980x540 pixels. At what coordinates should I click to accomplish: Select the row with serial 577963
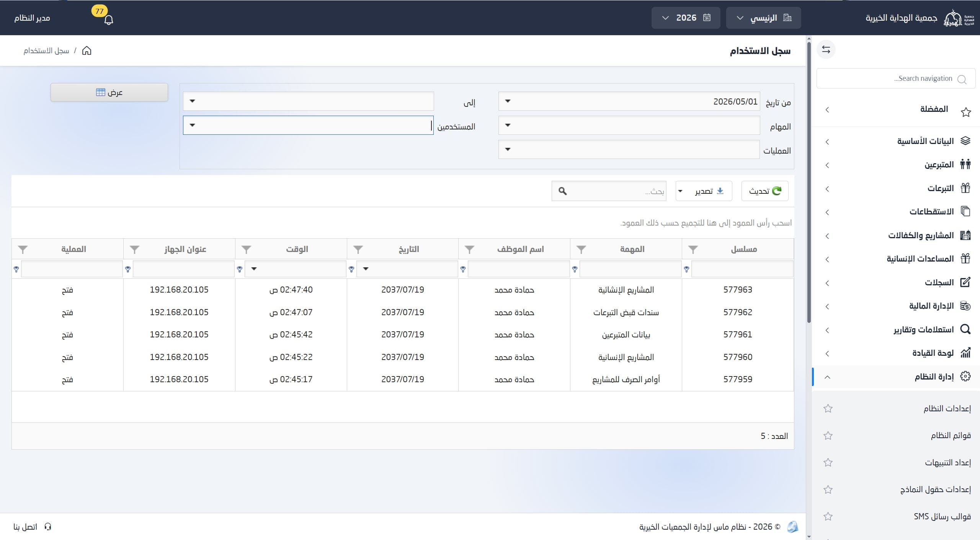pyautogui.click(x=403, y=290)
